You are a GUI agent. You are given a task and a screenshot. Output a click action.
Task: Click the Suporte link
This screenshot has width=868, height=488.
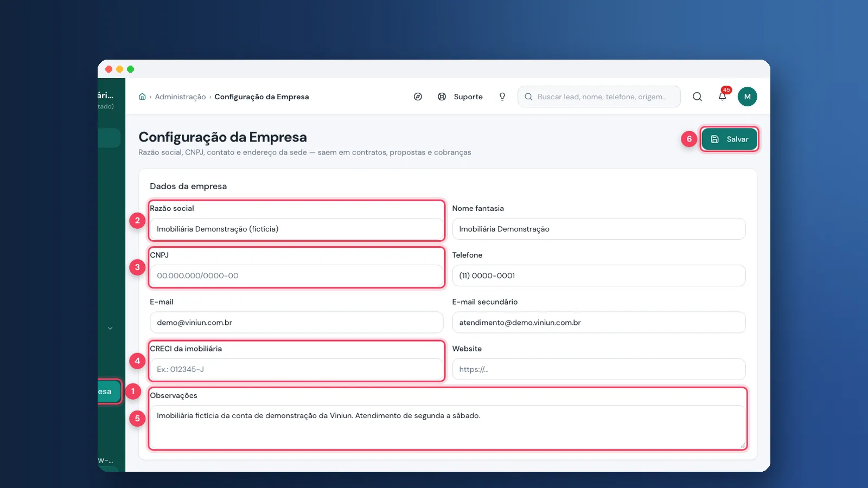(x=468, y=97)
